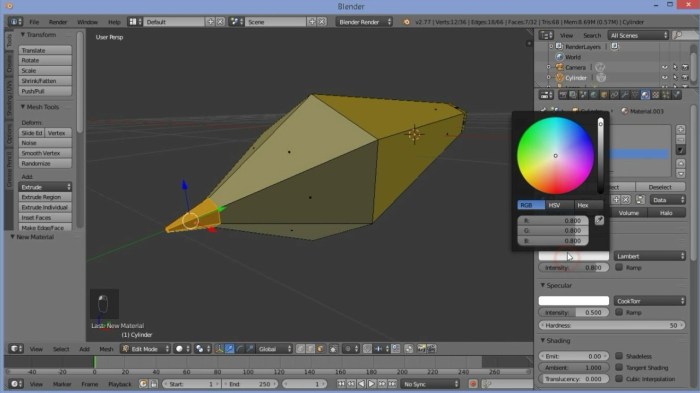Enable the scale manipulator icon
Image resolution: width=700 pixels, height=393 pixels.
250,349
